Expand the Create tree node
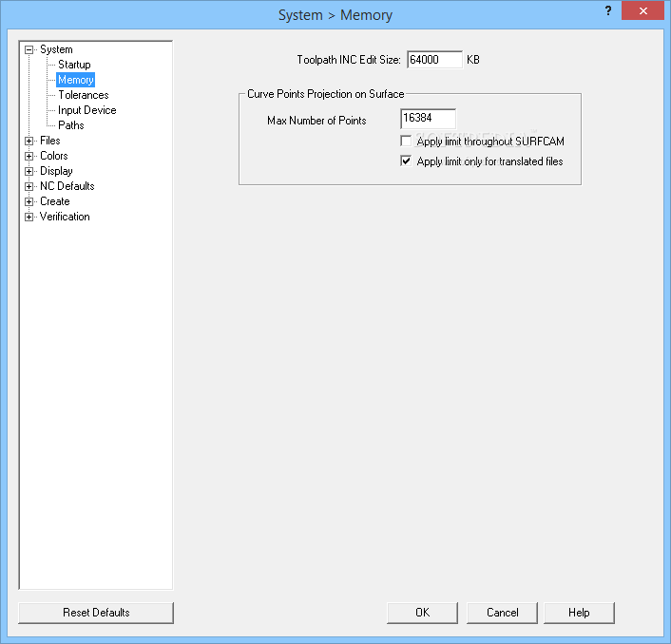Image resolution: width=671 pixels, height=644 pixels. [29, 201]
